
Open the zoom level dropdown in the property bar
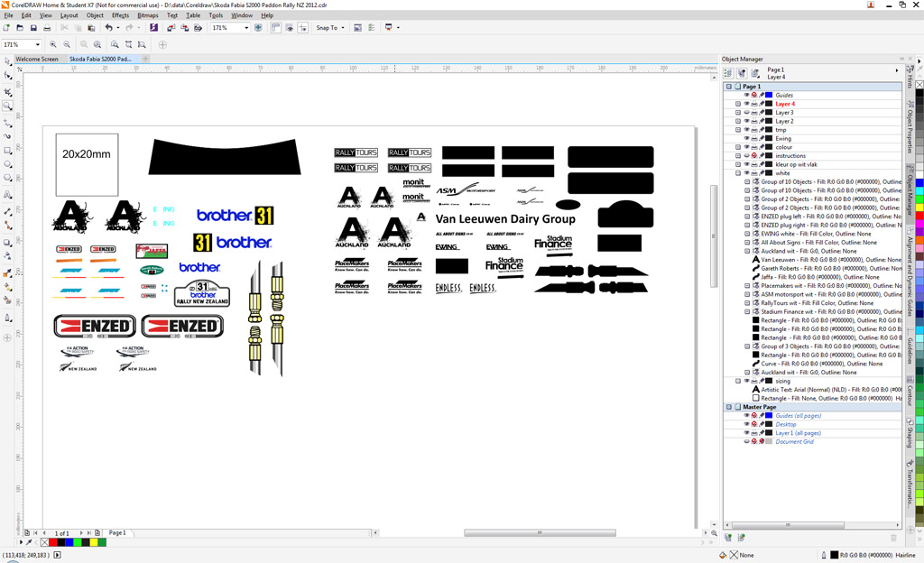point(38,44)
